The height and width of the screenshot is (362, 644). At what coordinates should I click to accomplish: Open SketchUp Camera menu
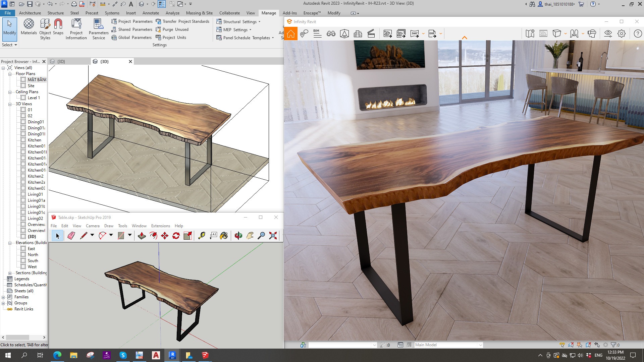93,226
